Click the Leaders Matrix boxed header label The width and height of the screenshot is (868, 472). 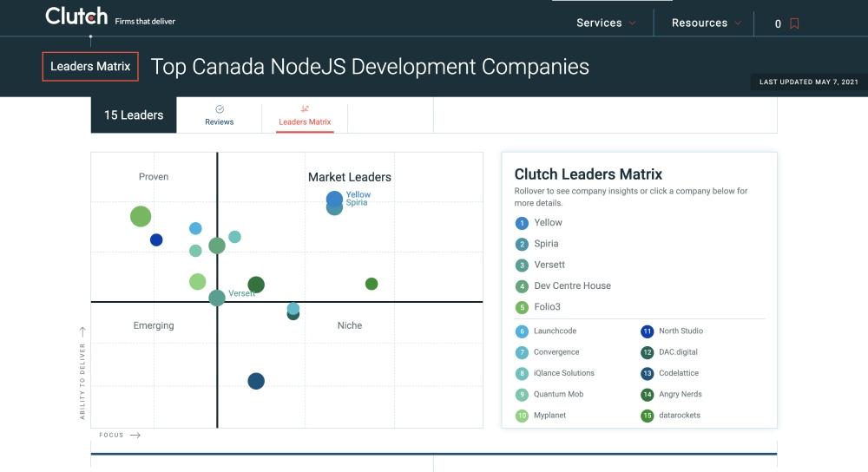click(x=90, y=67)
